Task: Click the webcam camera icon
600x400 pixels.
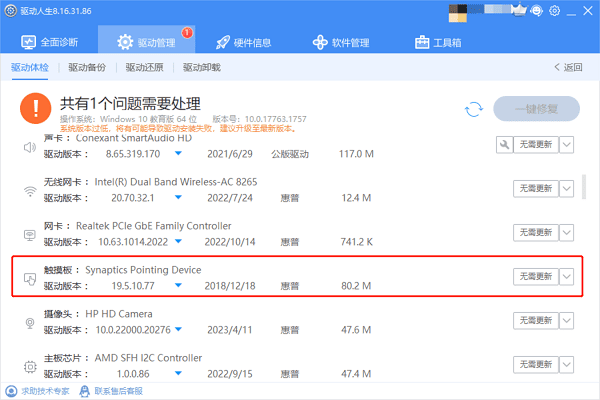Action: click(30, 323)
